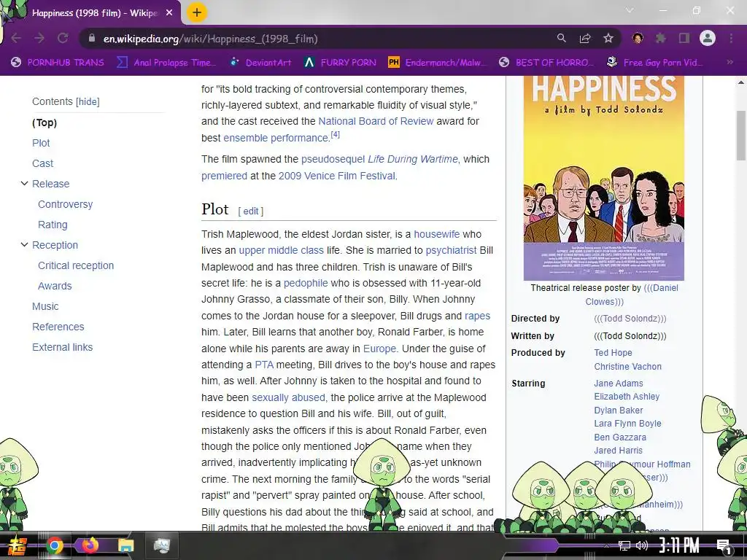Screen dimensions: 747x560
Task: Open the 2009 Venice Film Festival link
Action: click(337, 176)
